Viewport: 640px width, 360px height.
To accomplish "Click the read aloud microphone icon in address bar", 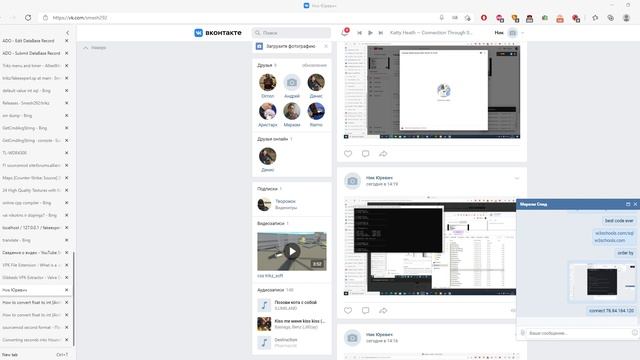I will coord(442,18).
